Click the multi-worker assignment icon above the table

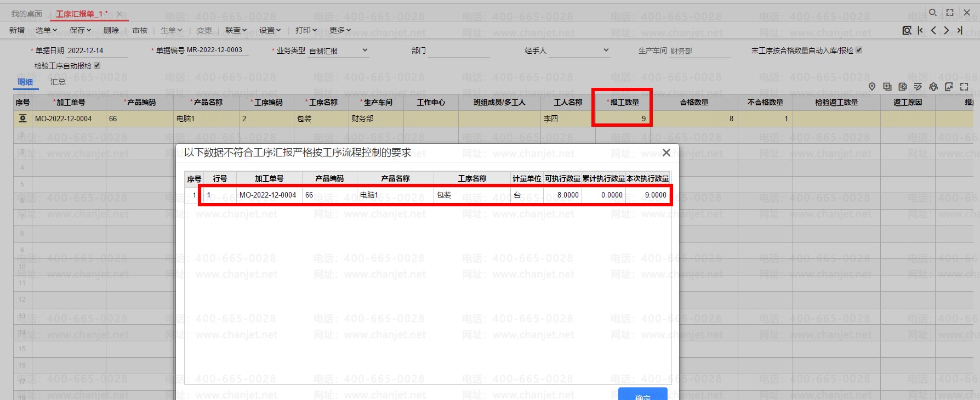pyautogui.click(x=933, y=87)
